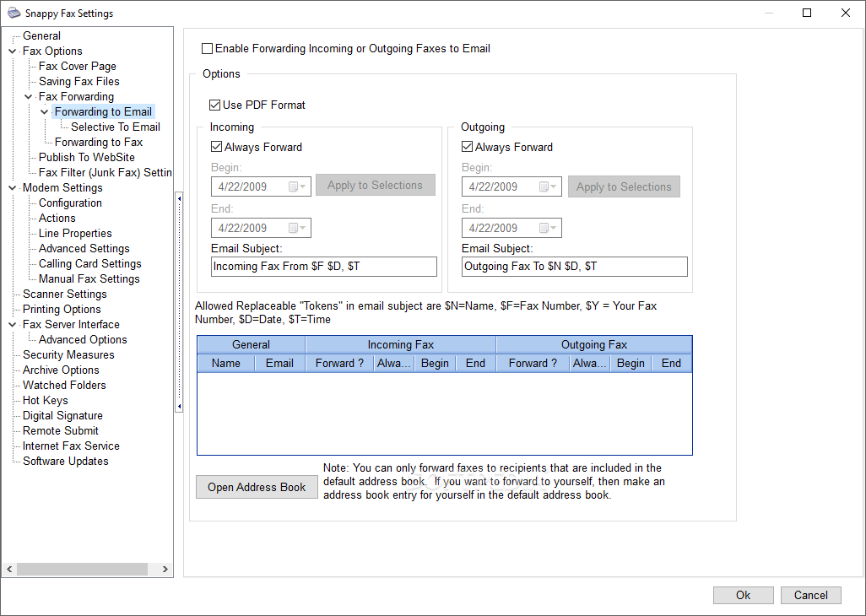Select Hot Keys in tree

click(46, 400)
